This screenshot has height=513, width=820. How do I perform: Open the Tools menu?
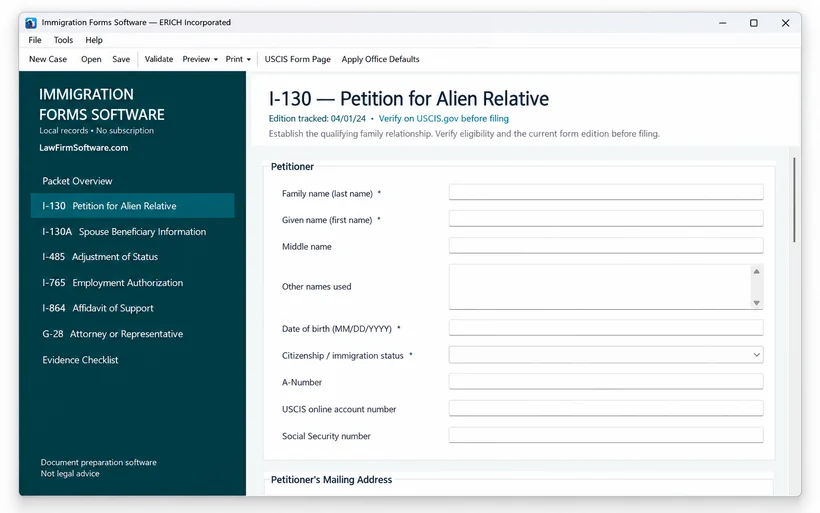(63, 40)
